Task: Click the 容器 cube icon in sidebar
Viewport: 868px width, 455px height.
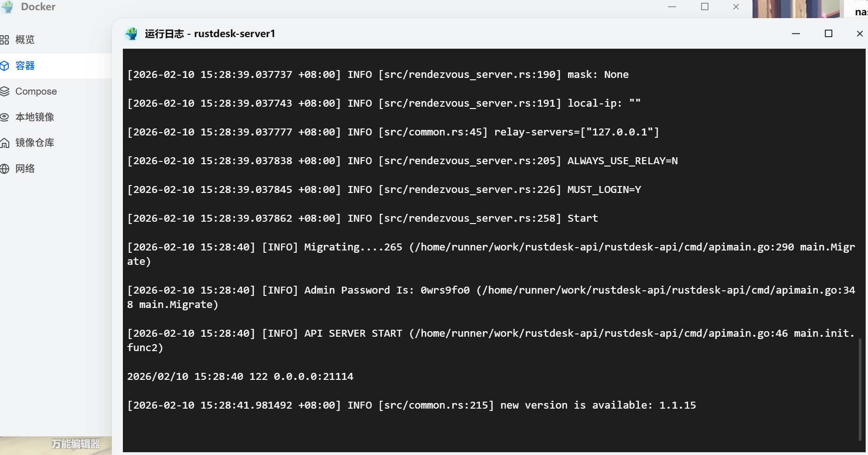Action: [5, 66]
